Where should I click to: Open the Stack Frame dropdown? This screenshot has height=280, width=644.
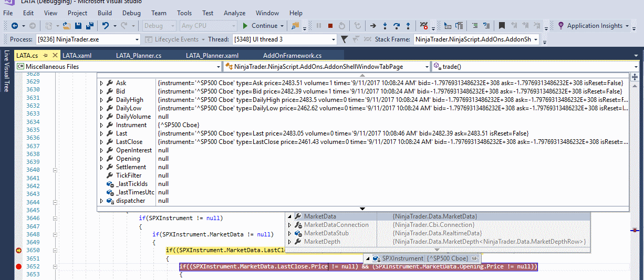[536, 39]
